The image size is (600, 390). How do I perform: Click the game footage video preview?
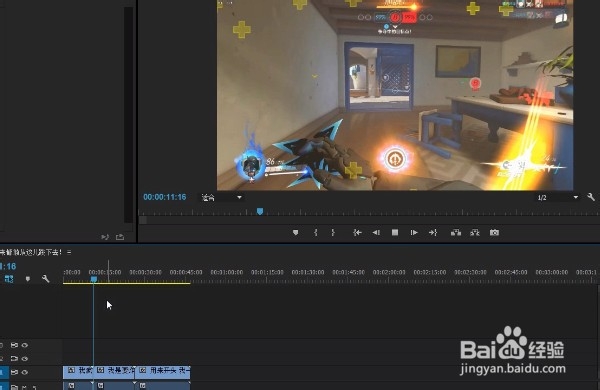(395, 95)
